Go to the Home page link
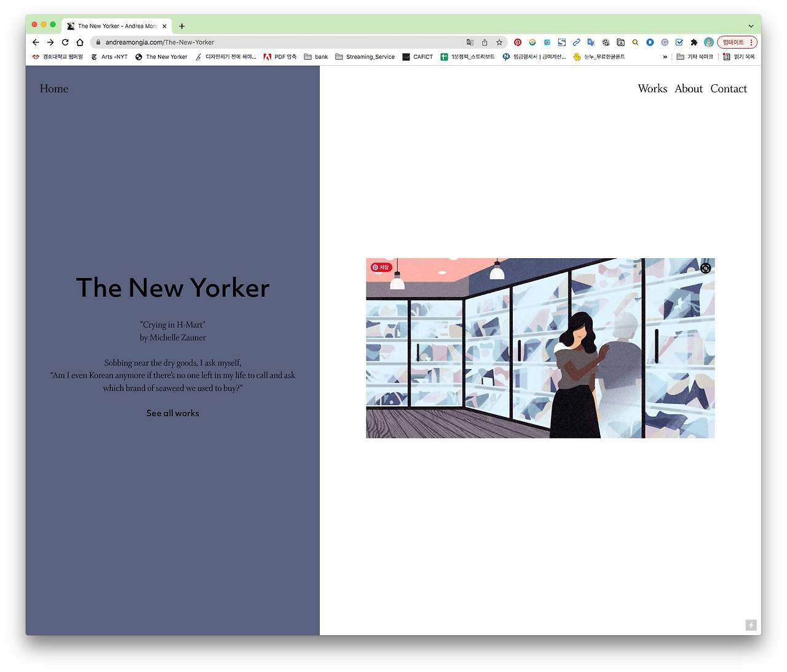Screen dimensions: 787x672 pos(54,89)
